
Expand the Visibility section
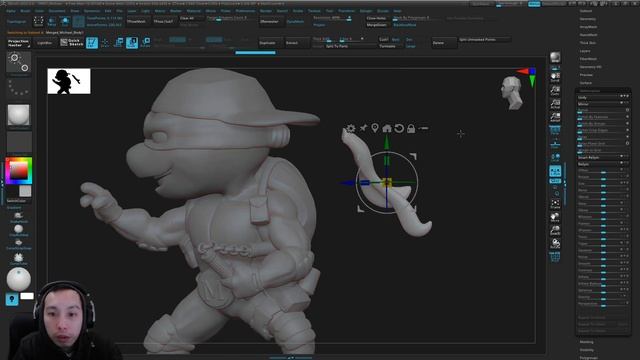(587, 350)
